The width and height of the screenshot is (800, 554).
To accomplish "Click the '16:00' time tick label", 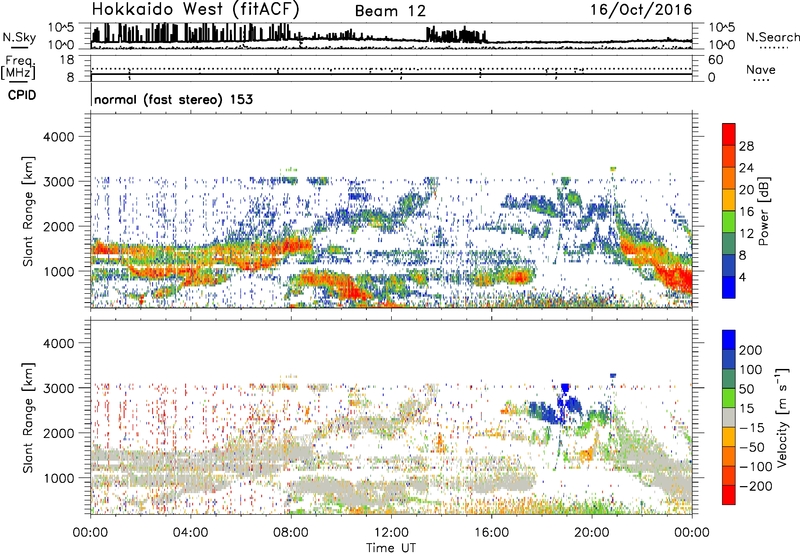I will pos(491,533).
